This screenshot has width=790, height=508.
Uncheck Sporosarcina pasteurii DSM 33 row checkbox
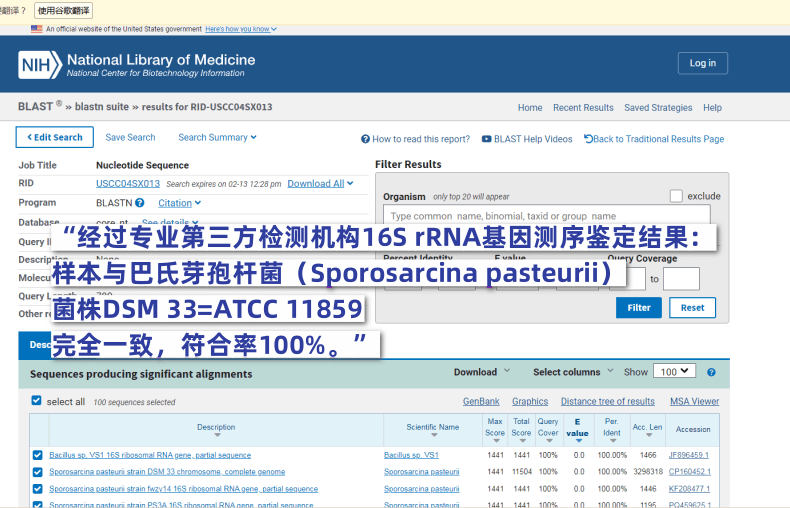pos(37,472)
